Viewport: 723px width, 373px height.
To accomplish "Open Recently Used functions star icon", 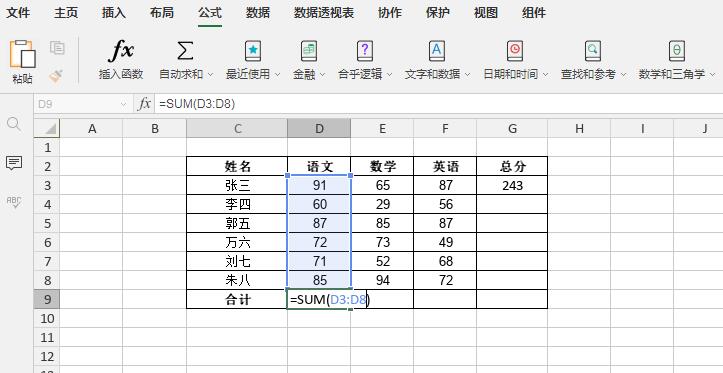I will point(253,51).
